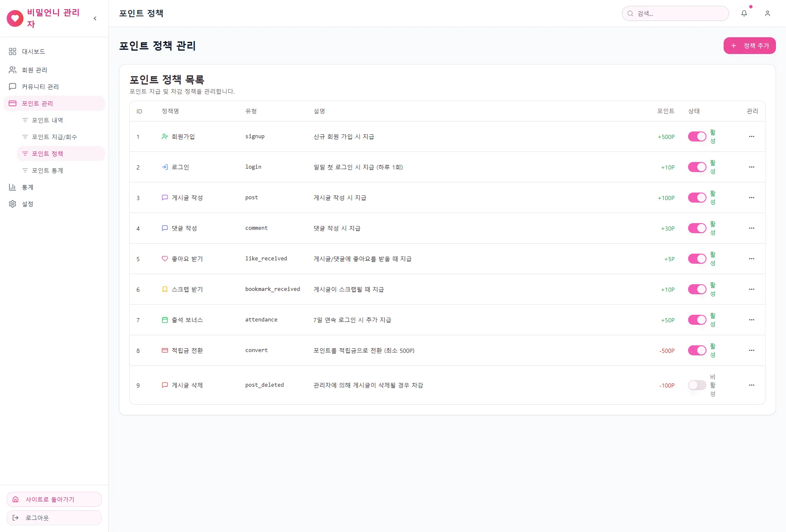Click the search magnifier icon
The height and width of the screenshot is (532, 786).
[630, 13]
